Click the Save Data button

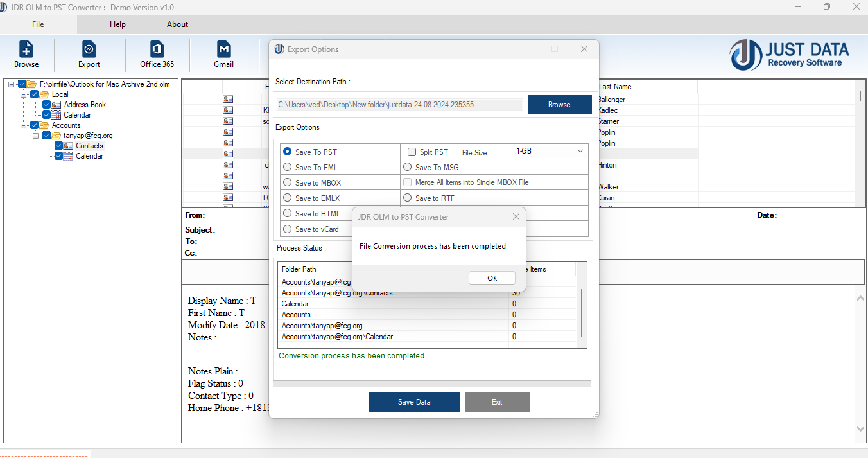click(x=414, y=402)
